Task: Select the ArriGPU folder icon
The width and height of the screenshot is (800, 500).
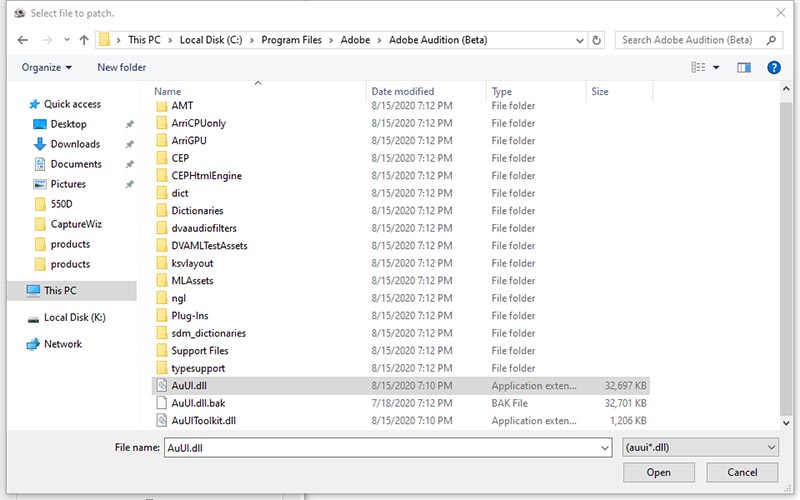Action: [162, 140]
